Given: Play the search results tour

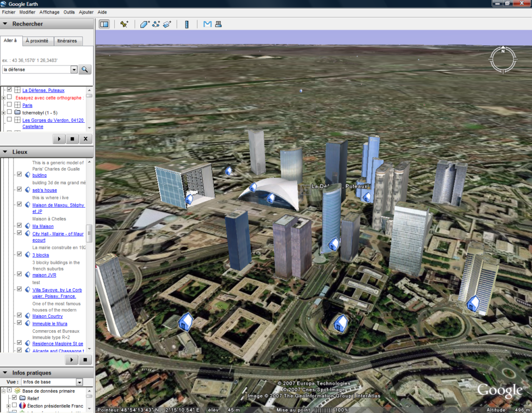Looking at the screenshot, I should pyautogui.click(x=59, y=138).
